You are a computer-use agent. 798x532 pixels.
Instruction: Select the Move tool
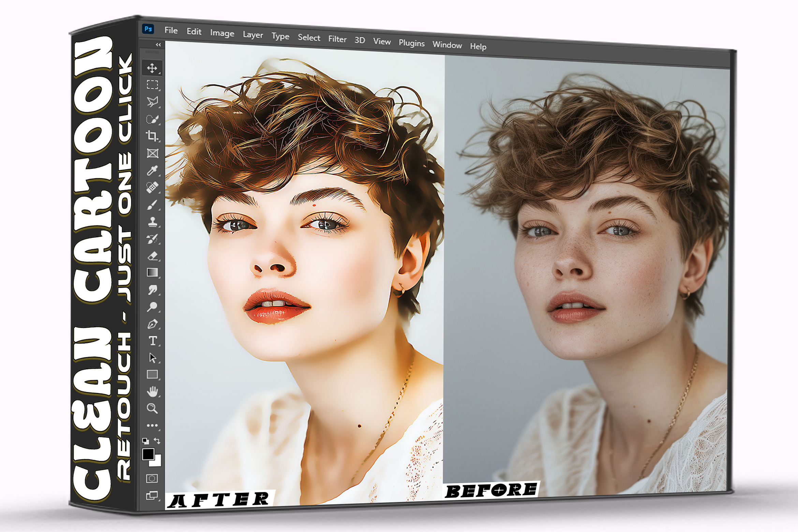tap(152, 68)
